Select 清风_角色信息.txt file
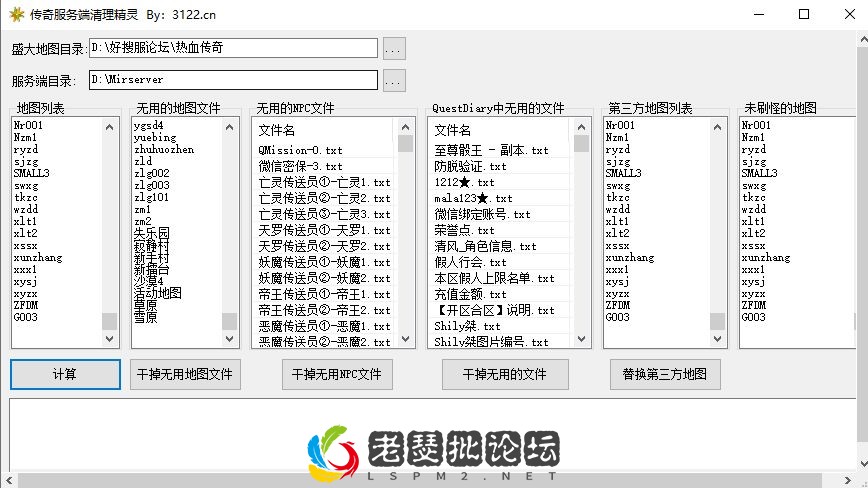 [485, 246]
